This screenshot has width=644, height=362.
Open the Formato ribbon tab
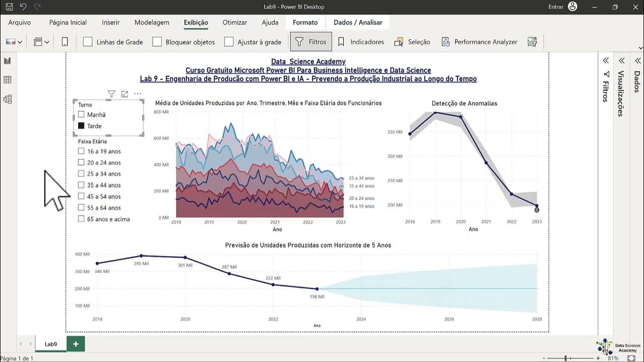305,23
